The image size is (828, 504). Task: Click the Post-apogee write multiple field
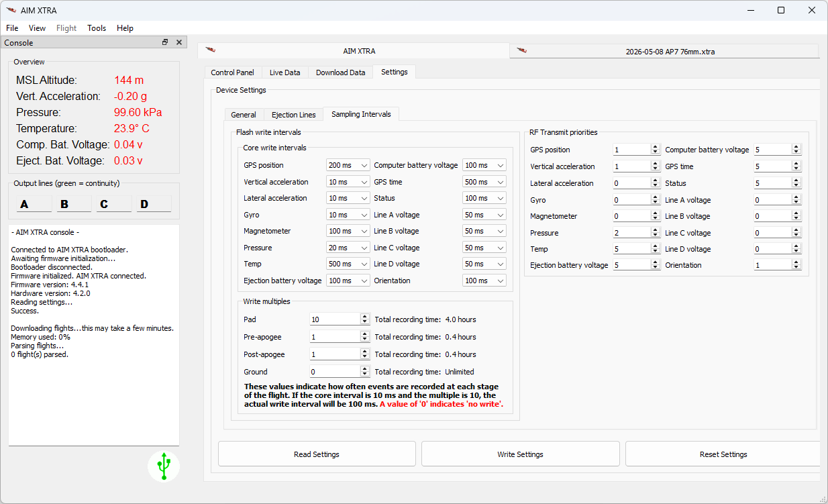click(340, 354)
